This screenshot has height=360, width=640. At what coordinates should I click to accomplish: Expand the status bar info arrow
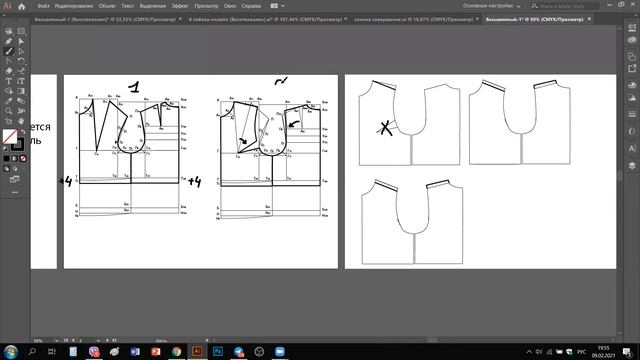207,340
